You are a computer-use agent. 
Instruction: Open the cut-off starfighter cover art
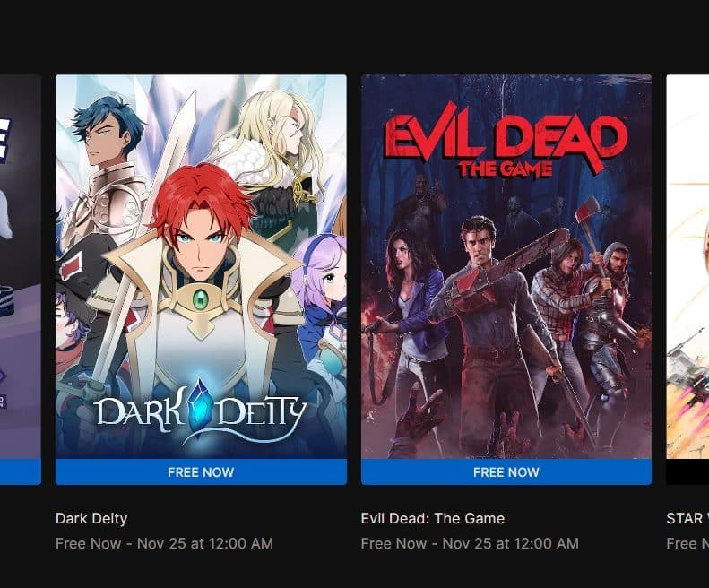[687, 267]
